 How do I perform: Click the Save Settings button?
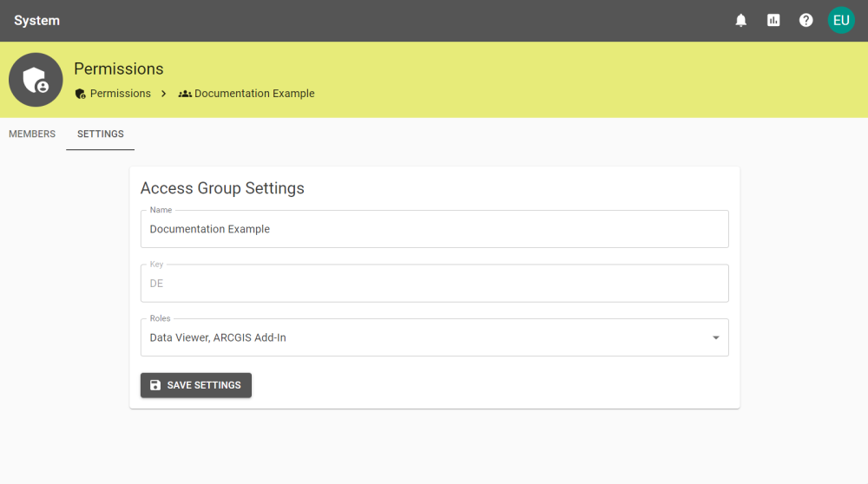pos(196,385)
